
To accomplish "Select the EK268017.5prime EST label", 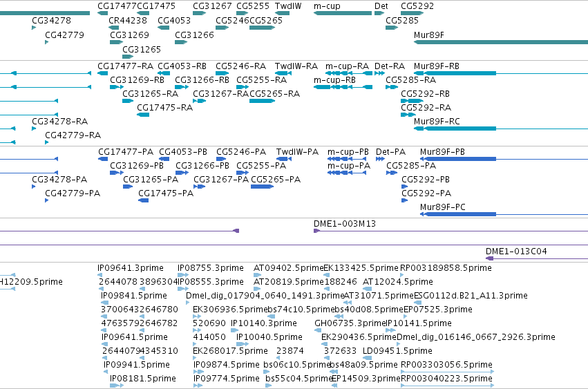I will tap(230, 351).
